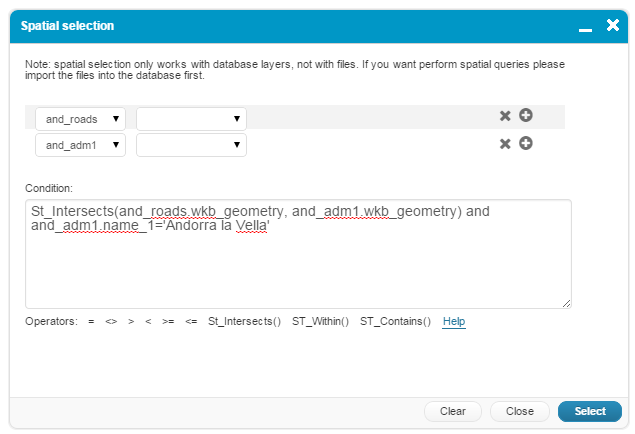
Task: Open the and_roads layer dropdown
Action: pos(80,119)
